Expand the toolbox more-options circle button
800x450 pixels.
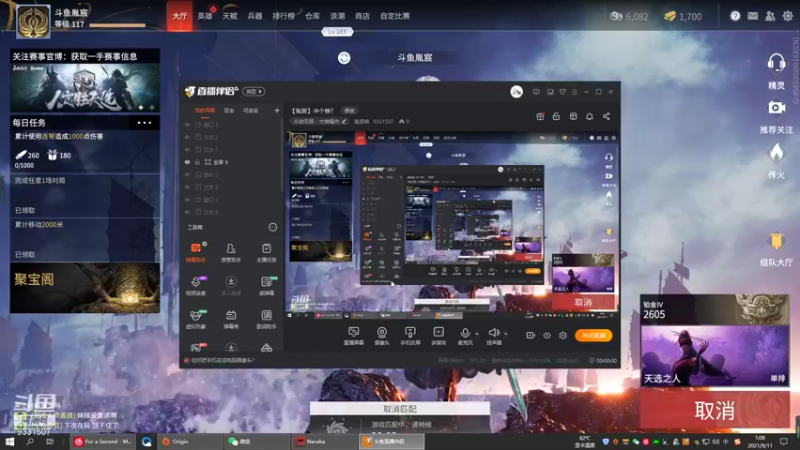tap(273, 227)
